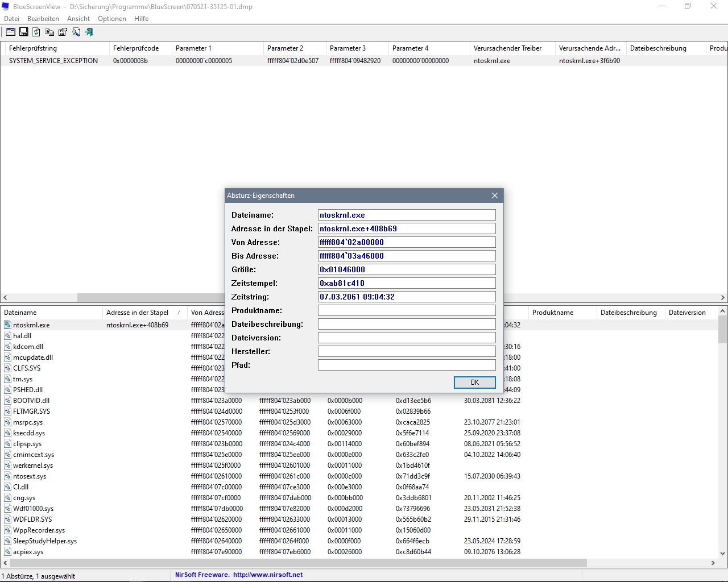Click the clipsp.sys file icon

coord(8,444)
